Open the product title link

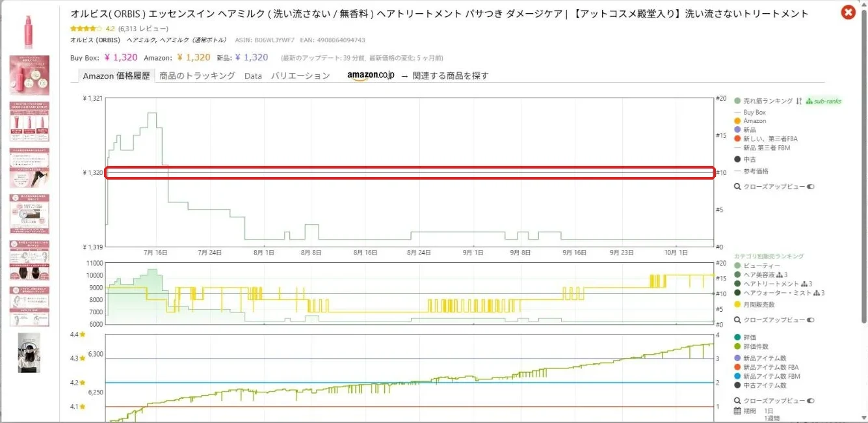440,14
